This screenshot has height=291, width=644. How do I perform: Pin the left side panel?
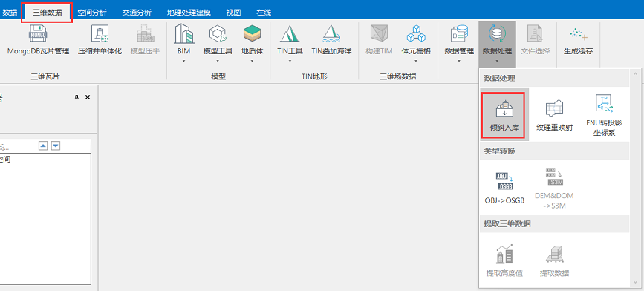click(x=77, y=97)
